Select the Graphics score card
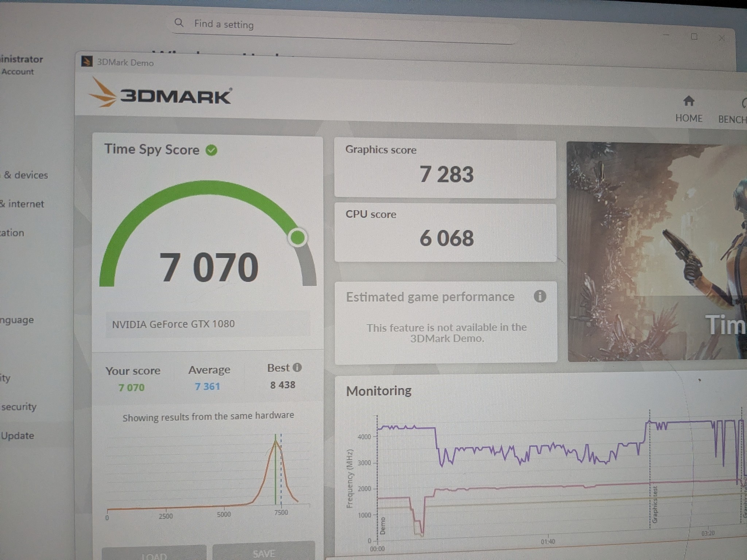Image resolution: width=747 pixels, height=560 pixels. (445, 170)
